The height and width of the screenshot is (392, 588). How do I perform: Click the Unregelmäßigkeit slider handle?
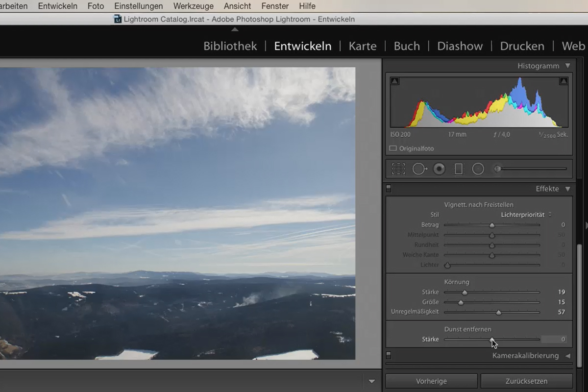pos(499,312)
